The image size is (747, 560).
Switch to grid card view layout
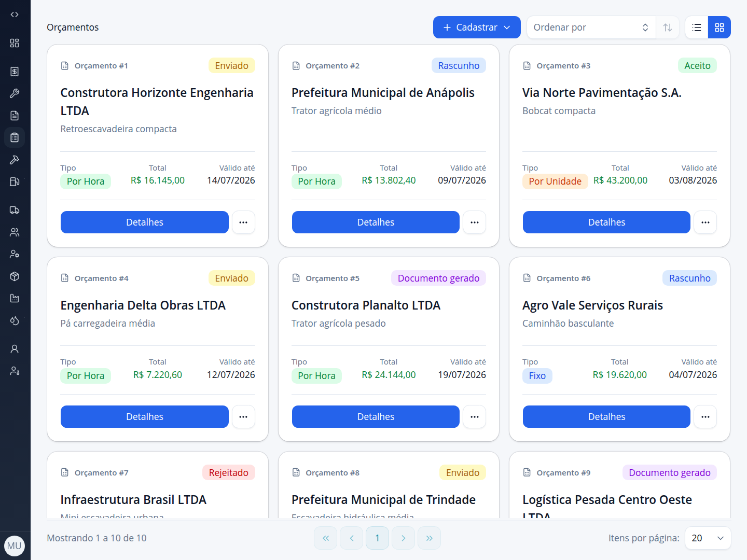pos(720,27)
